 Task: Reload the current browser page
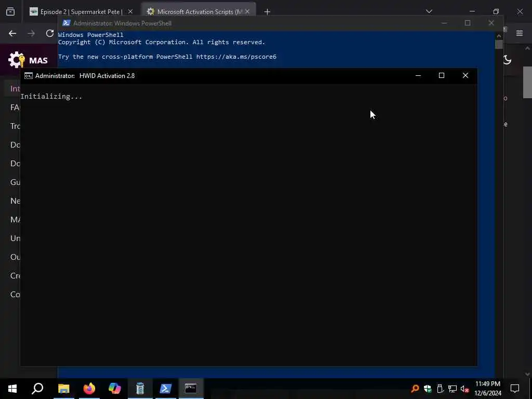[50, 33]
